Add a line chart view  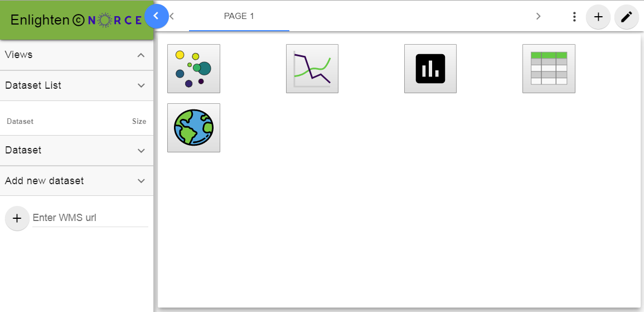tap(312, 69)
